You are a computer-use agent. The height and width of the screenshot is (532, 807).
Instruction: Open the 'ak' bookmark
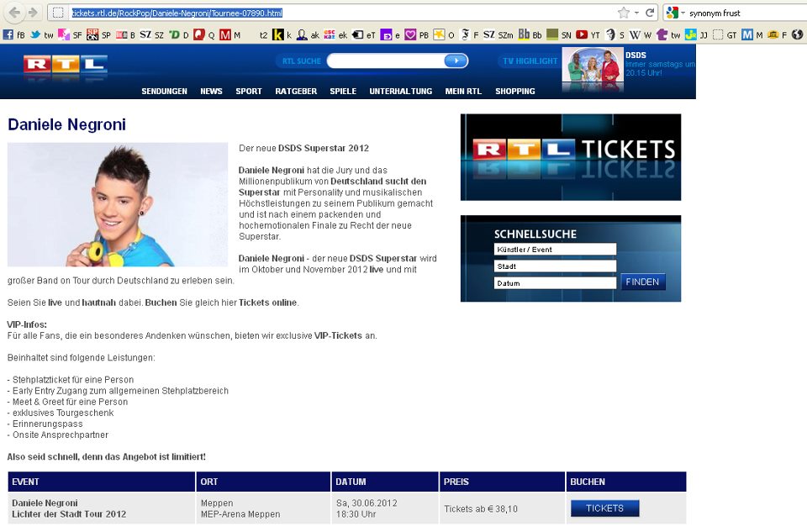(x=308, y=35)
